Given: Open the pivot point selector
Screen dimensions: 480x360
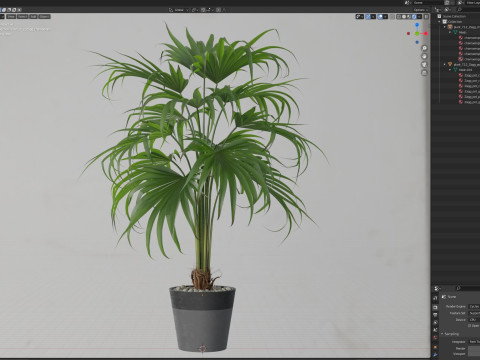Looking at the screenshot, I should pos(195,10).
